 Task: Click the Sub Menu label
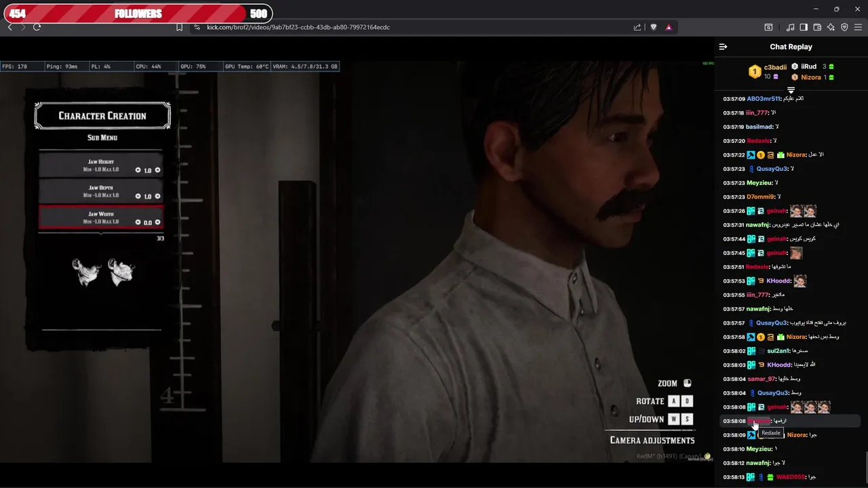click(102, 138)
